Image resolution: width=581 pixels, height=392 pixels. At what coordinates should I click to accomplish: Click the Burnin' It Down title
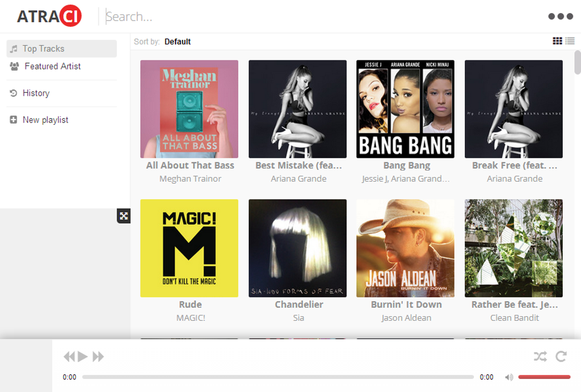407,305
